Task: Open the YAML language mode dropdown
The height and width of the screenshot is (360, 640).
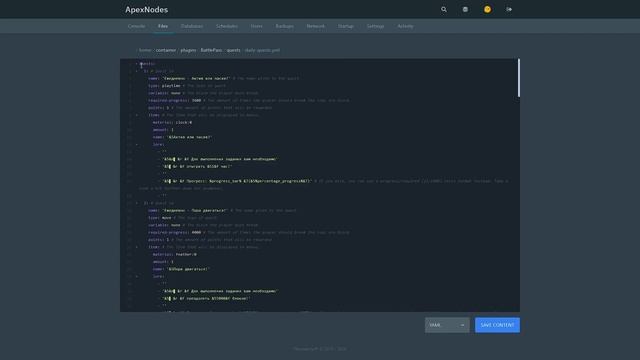Action: coord(447,325)
